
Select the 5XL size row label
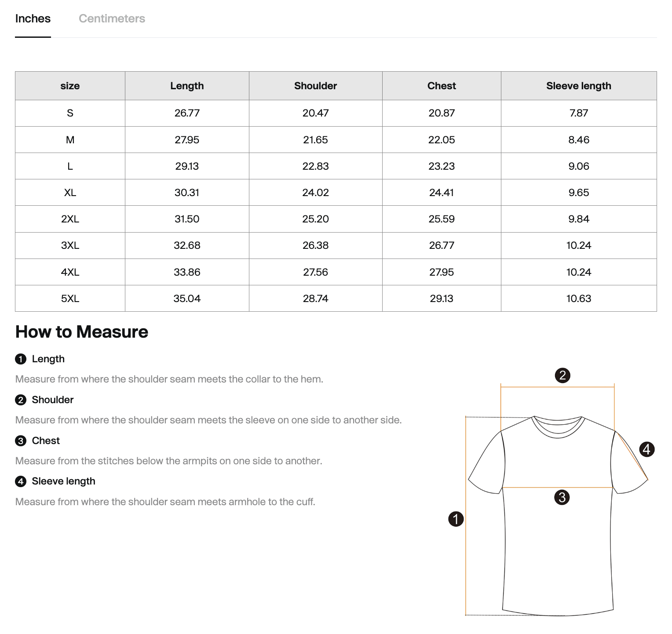(x=70, y=299)
